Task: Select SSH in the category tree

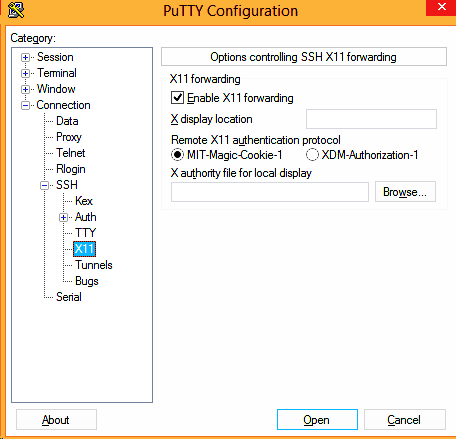Action: (x=67, y=185)
